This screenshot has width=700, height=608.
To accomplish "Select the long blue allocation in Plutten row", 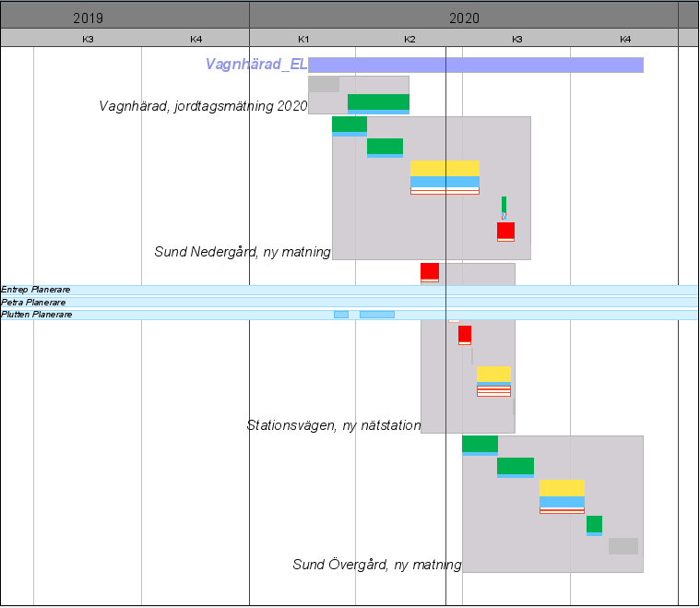I will tap(377, 315).
